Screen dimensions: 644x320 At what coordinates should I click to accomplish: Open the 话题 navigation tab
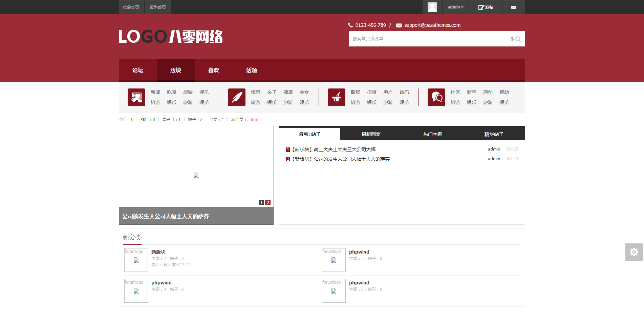click(x=252, y=70)
